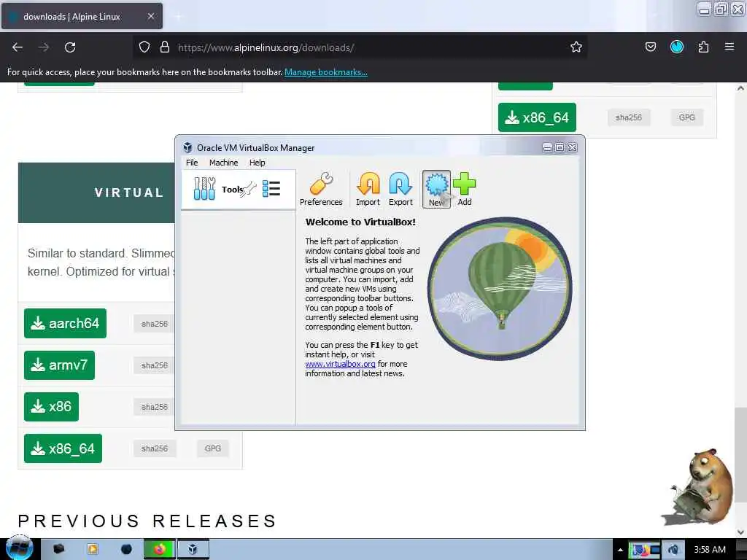Open the Firefox extensions puzzle icon
The height and width of the screenshot is (560, 747).
click(704, 47)
